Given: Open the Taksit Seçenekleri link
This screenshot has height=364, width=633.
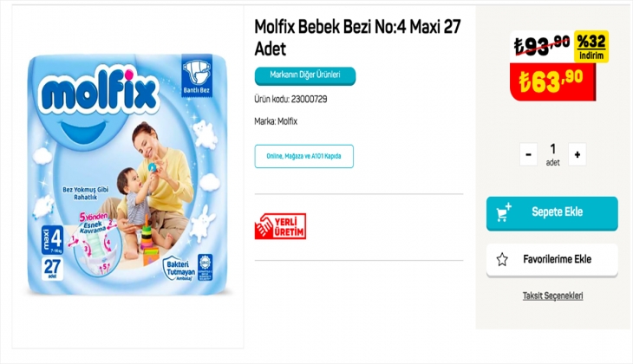Looking at the screenshot, I should (552, 296).
